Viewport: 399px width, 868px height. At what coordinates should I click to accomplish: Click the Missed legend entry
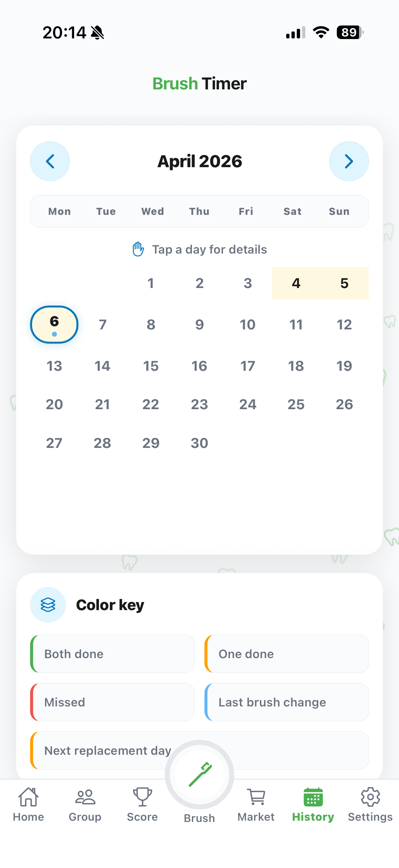tap(112, 702)
